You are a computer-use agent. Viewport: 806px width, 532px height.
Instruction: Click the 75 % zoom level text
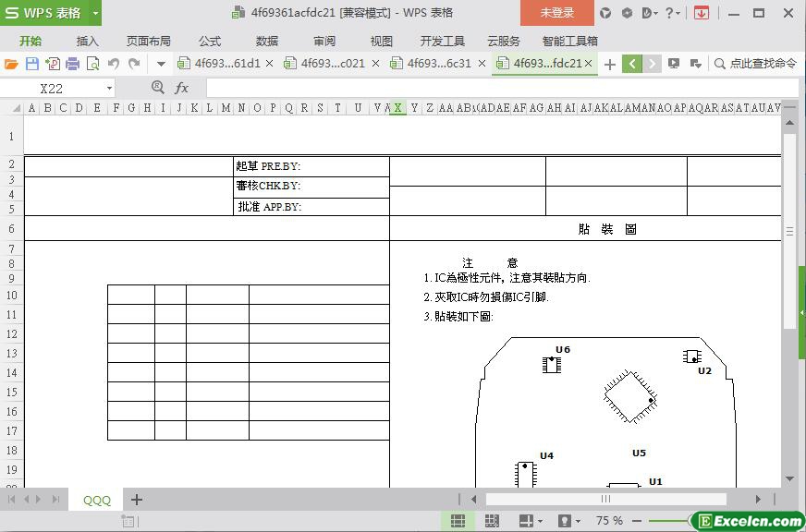pos(609,521)
